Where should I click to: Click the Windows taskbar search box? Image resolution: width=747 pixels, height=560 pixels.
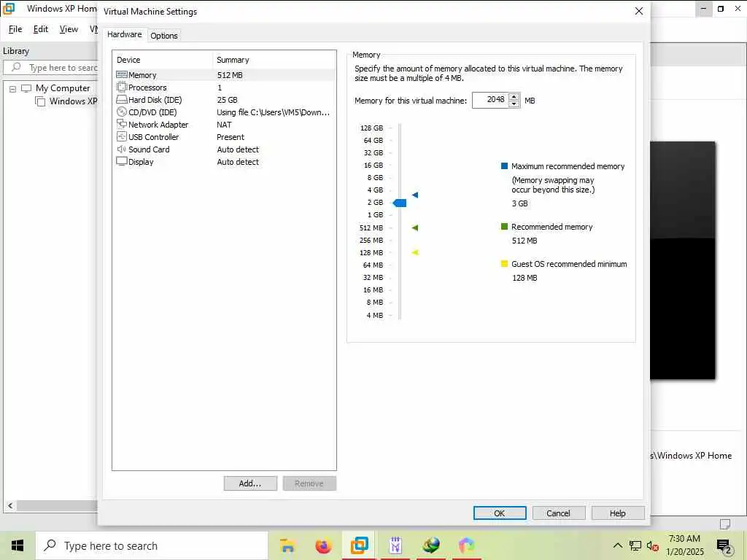pos(152,545)
